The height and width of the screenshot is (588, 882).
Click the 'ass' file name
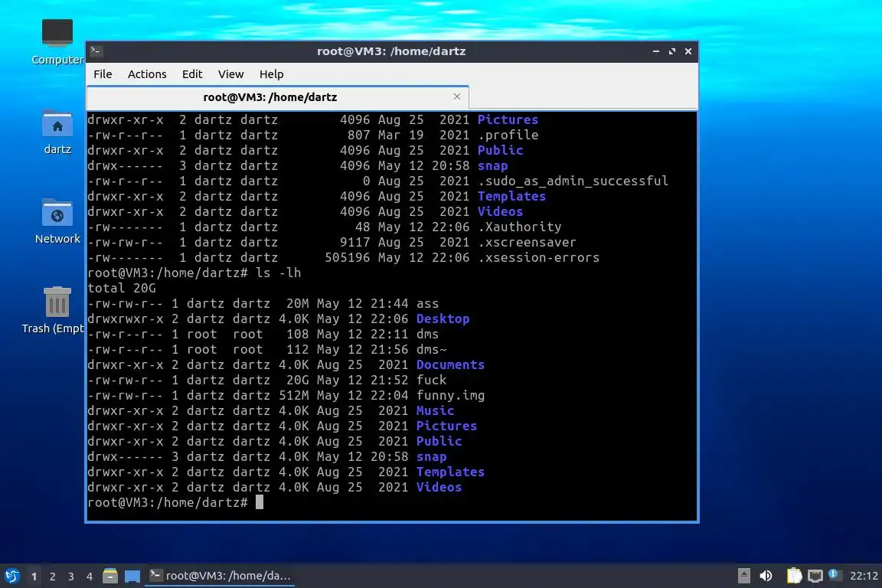point(427,304)
